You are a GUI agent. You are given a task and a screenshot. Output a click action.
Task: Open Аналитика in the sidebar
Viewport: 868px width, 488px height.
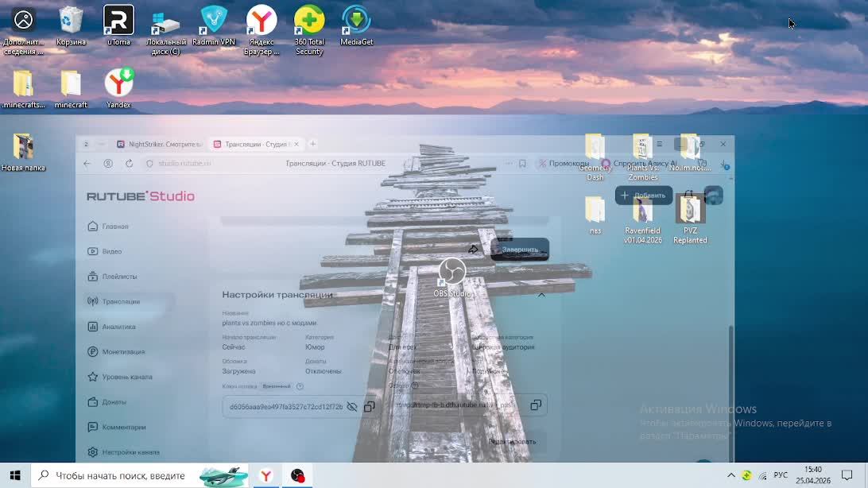click(x=112, y=327)
